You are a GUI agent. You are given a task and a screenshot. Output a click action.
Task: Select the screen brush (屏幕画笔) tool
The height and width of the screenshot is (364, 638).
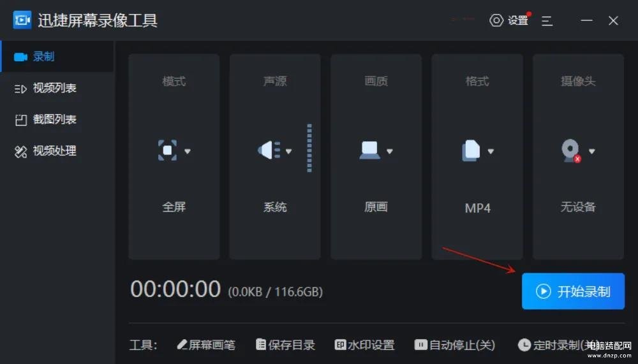click(206, 345)
